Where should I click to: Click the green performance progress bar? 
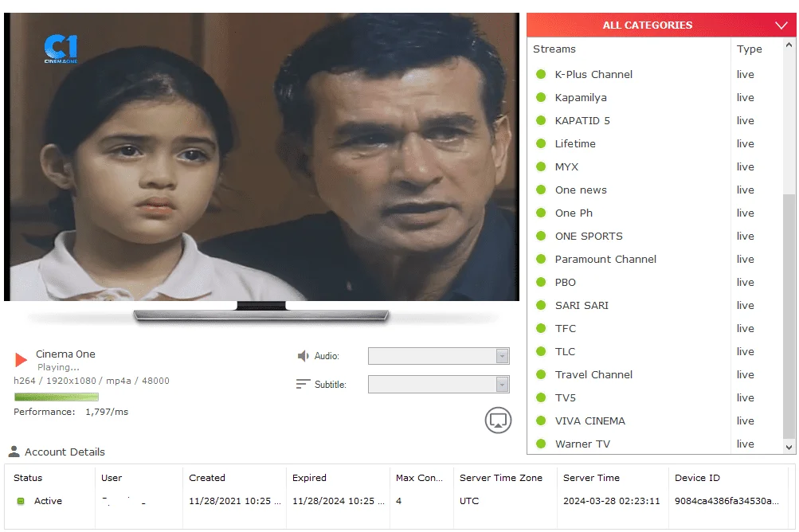56,397
